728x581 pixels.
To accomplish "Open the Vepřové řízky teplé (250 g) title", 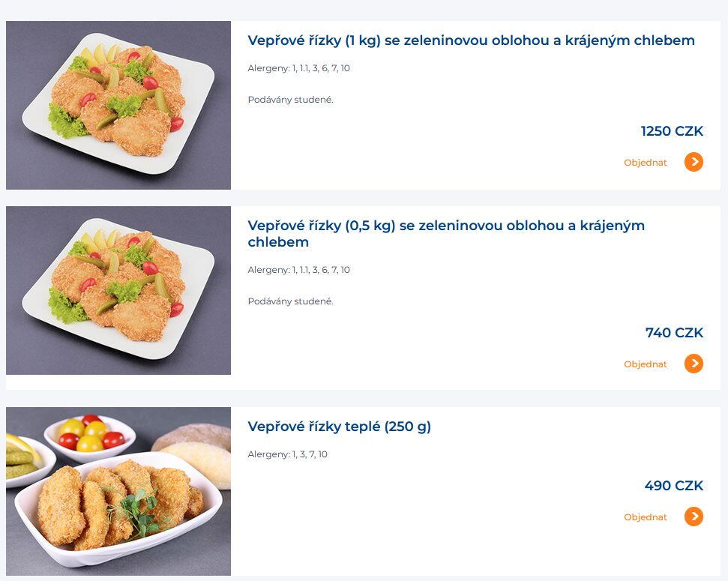I will 339,427.
